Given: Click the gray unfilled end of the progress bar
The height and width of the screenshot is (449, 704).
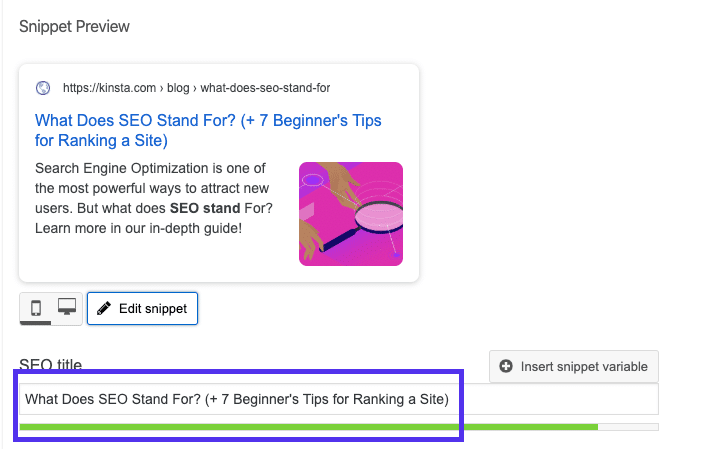Looking at the screenshot, I should point(628,427).
